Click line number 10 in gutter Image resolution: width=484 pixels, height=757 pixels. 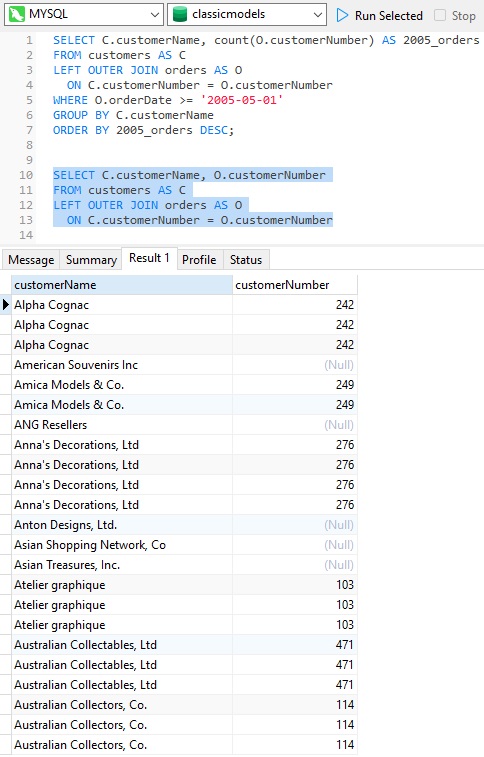(x=26, y=175)
